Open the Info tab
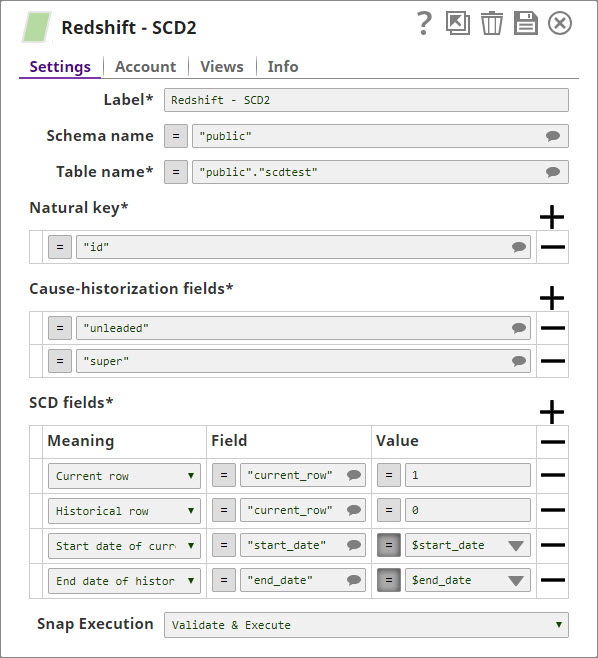 (283, 67)
